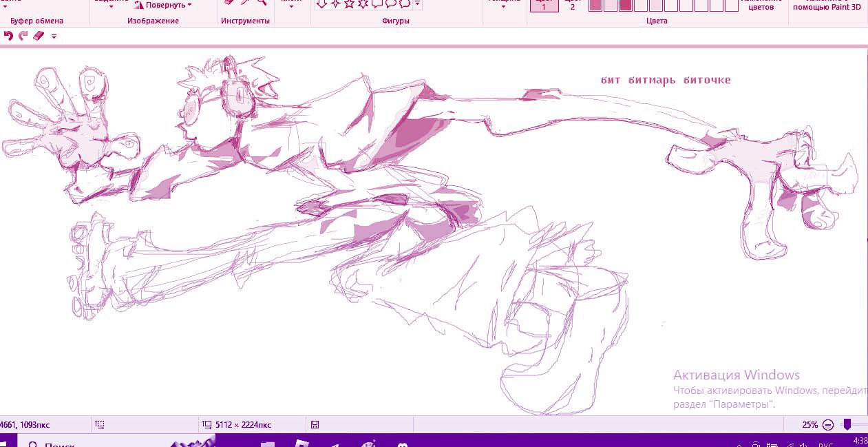Screen dimensions: 868x447
Task: Click canvas dimensions "5112 × 2224пкс"
Action: pos(242,425)
